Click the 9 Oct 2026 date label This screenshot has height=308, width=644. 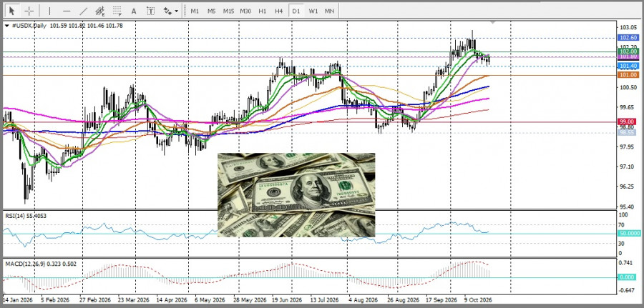[478, 300]
